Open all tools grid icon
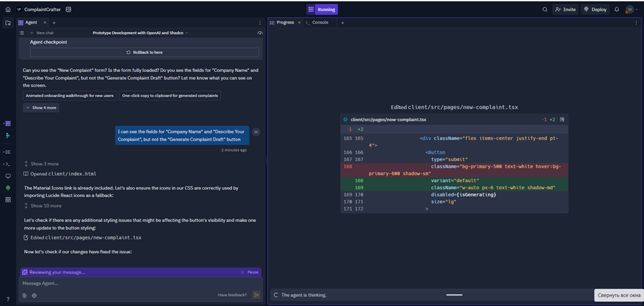The height and width of the screenshot is (306, 644). click(x=8, y=200)
